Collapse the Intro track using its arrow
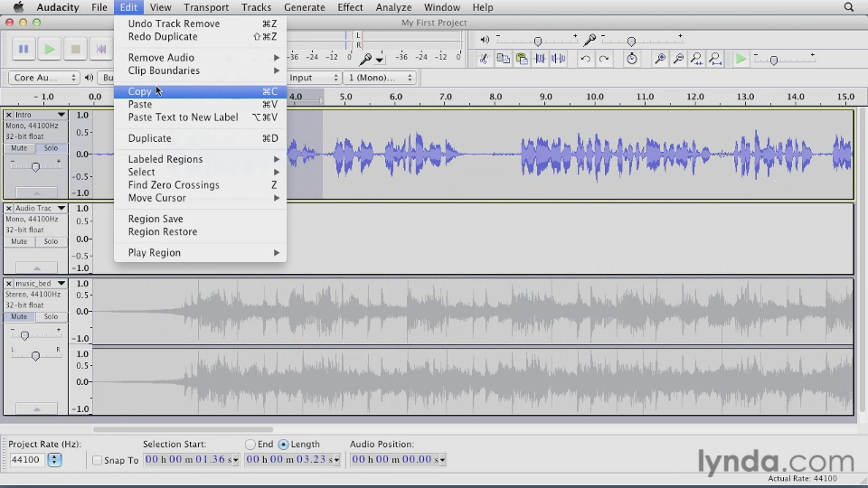 (36, 192)
